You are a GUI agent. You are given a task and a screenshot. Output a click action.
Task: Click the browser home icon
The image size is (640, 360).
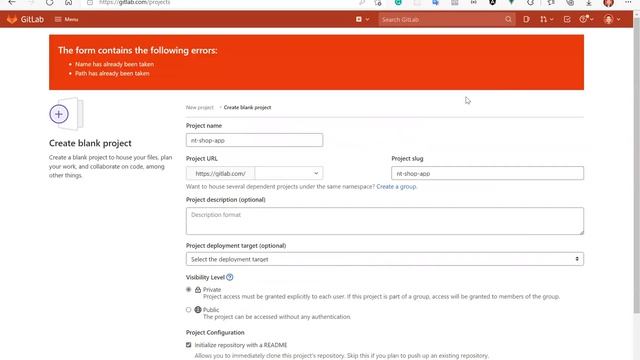tap(69, 2)
